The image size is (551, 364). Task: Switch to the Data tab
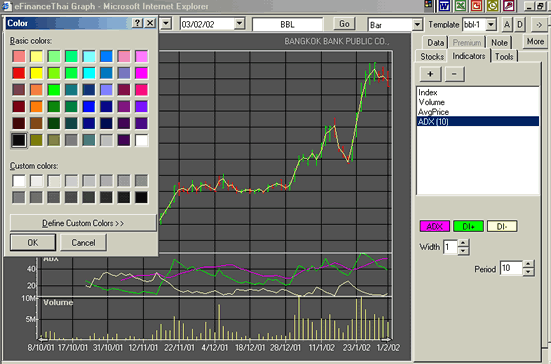pyautogui.click(x=435, y=43)
